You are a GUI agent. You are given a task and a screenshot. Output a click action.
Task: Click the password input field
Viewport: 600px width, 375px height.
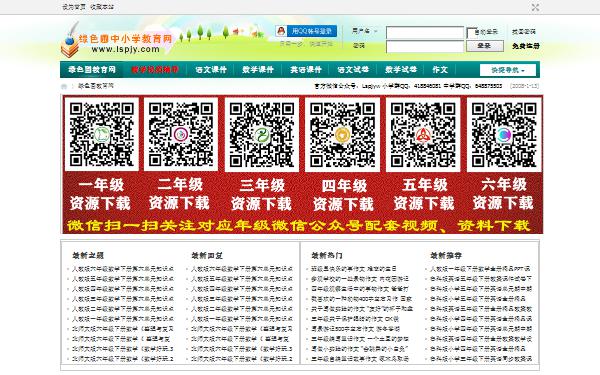425,46
